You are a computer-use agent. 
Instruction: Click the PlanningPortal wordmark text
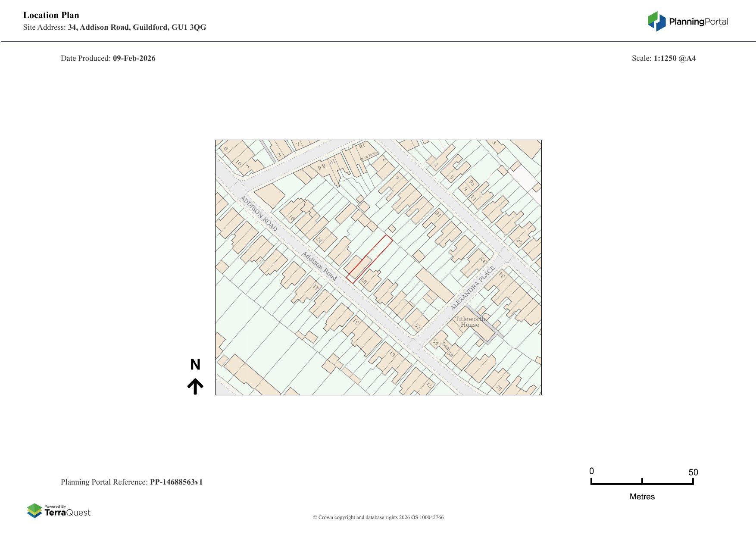698,22
